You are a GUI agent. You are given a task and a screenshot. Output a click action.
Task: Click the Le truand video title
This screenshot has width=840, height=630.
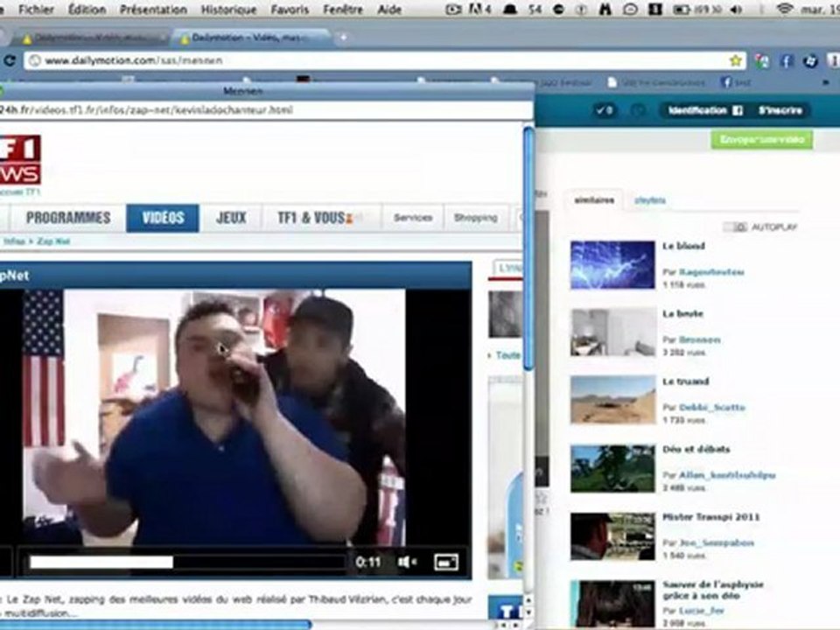coord(686,381)
